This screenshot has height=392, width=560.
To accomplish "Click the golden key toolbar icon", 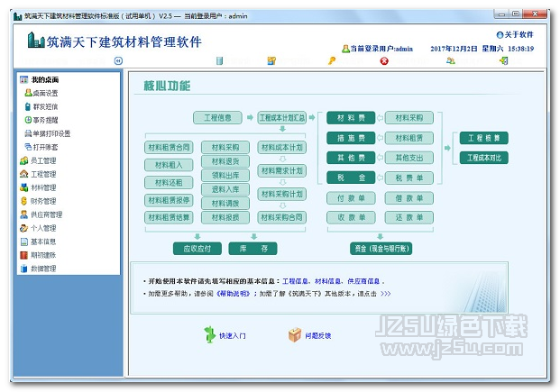I will pos(332,60).
